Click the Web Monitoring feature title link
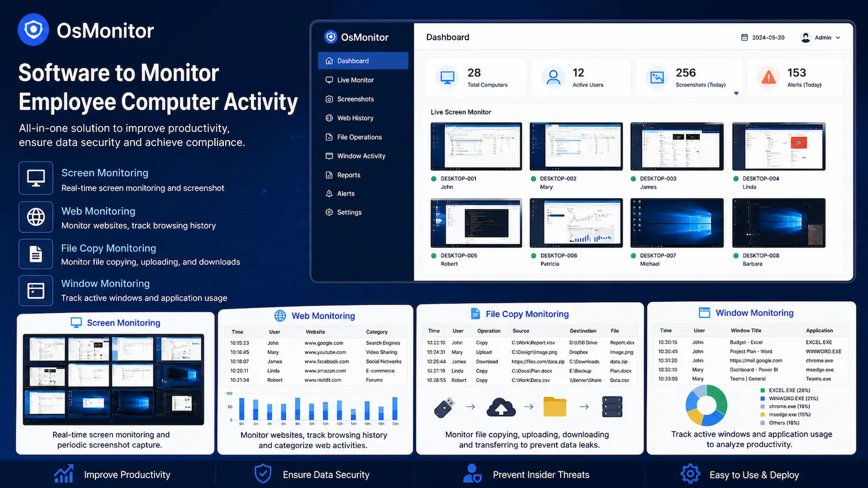868x488 pixels. click(98, 211)
